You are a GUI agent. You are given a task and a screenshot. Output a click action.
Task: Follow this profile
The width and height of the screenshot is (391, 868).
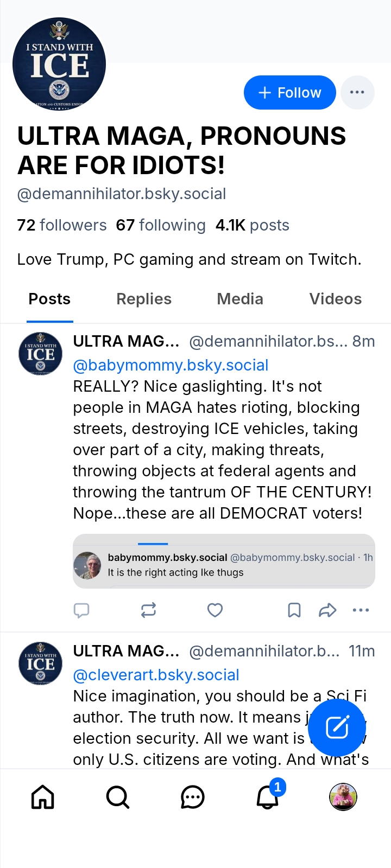(x=289, y=92)
